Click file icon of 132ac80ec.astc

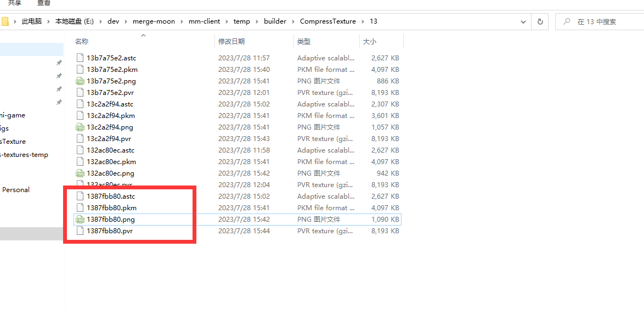[x=80, y=150]
